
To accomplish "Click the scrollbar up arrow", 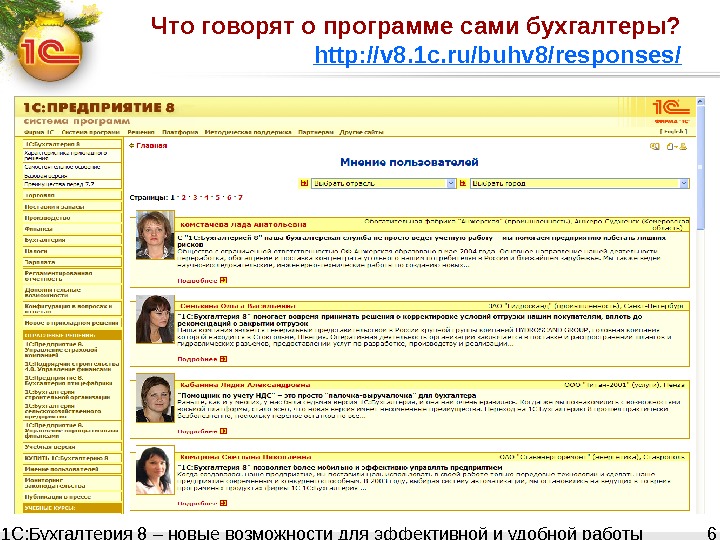I will (x=700, y=101).
